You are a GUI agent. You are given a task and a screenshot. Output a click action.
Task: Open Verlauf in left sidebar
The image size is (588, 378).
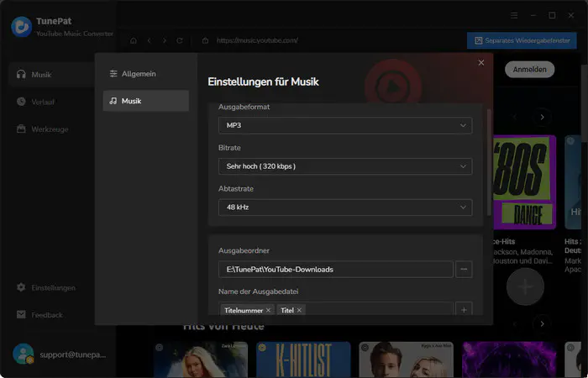(x=36, y=102)
